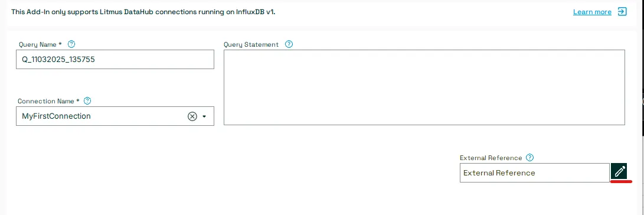Screen dimensions: 644x215
Task: Focus the External Reference input field
Action: 535,172
